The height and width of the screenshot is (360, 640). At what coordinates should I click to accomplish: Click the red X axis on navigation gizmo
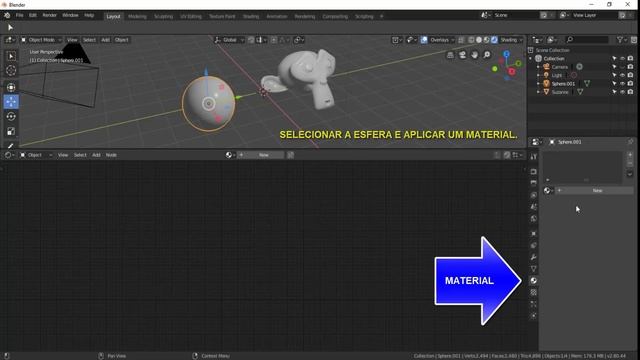click(x=511, y=72)
